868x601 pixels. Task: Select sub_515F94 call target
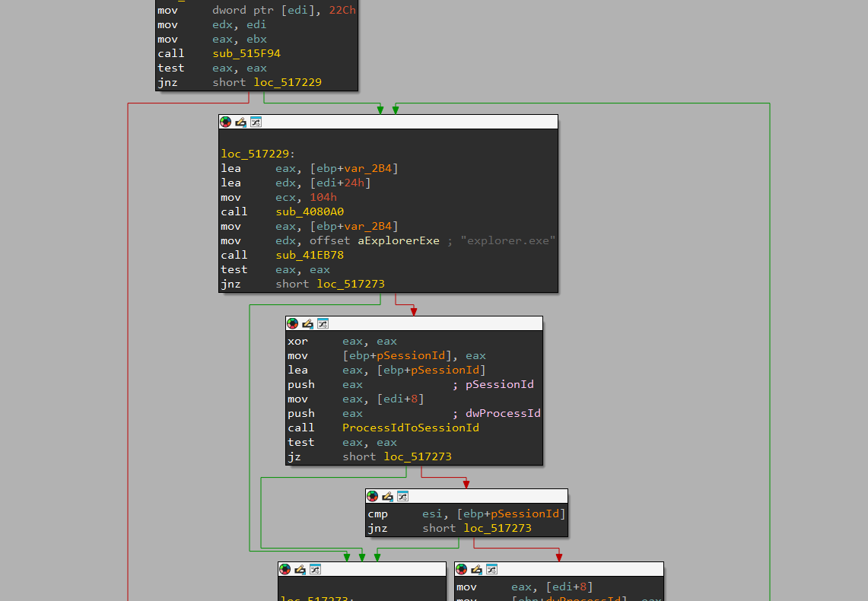(x=246, y=54)
